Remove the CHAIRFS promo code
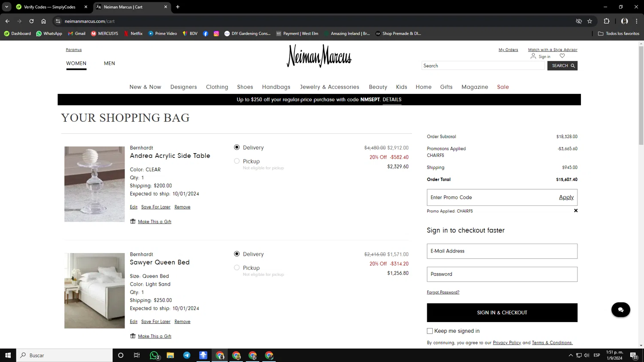The width and height of the screenshot is (644, 362). tap(576, 211)
